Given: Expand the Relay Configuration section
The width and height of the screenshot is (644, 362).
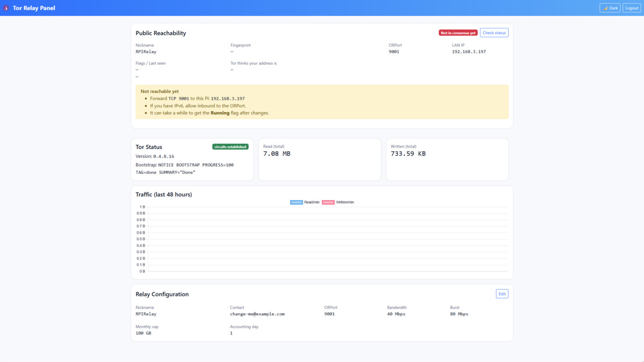Looking at the screenshot, I should [162, 294].
